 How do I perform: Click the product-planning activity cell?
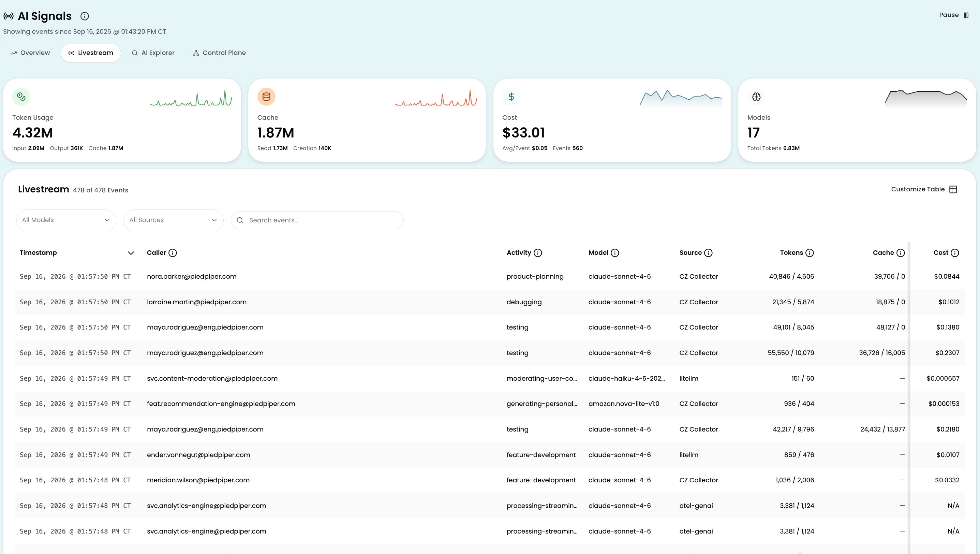[535, 277]
